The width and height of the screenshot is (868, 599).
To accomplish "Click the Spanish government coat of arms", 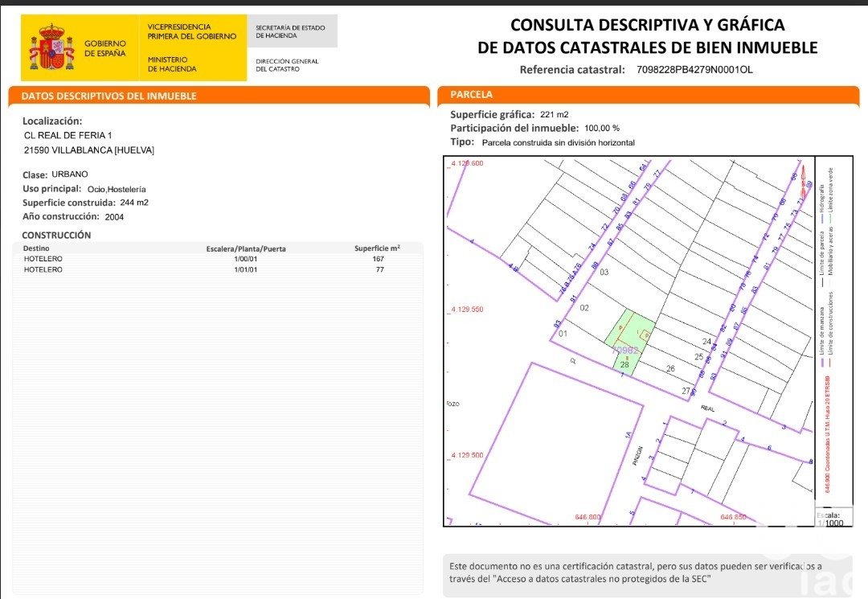I will pyautogui.click(x=51, y=47).
